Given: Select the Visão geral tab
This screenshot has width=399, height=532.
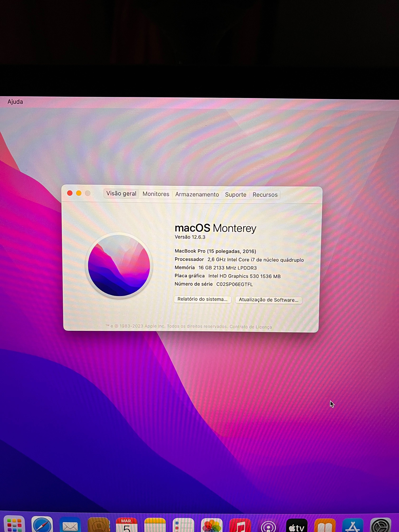Looking at the screenshot, I should point(121,194).
